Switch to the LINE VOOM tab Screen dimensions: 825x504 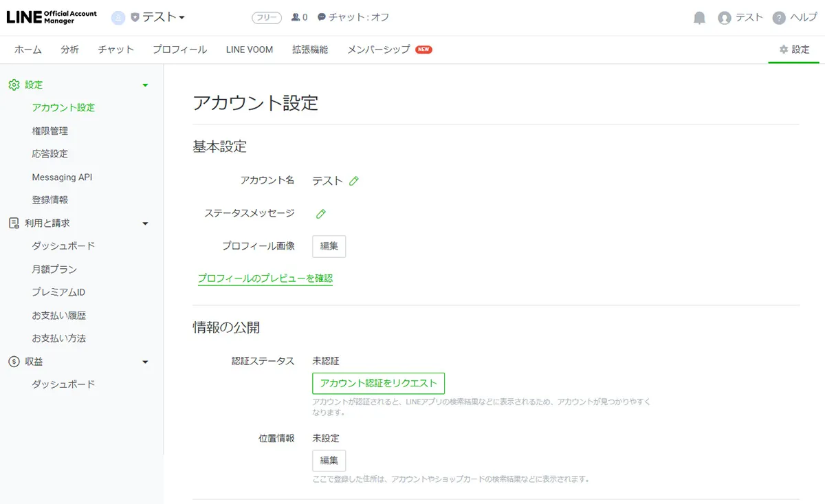click(x=249, y=49)
